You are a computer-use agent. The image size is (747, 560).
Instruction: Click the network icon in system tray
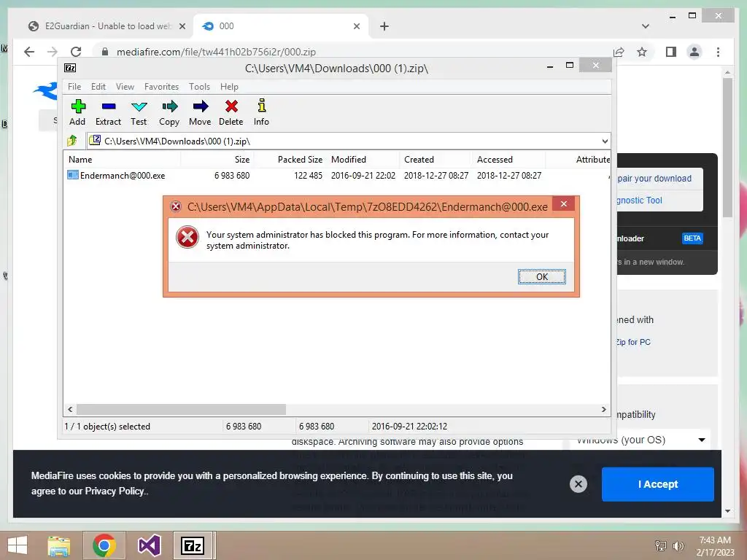[x=660, y=545]
